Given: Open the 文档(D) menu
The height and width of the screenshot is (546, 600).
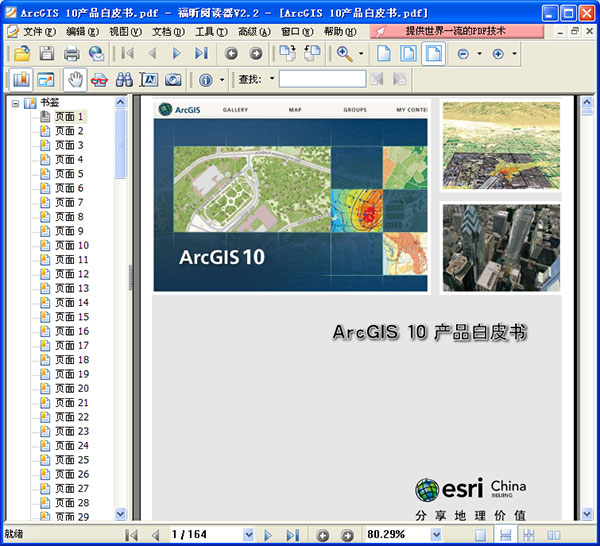Looking at the screenshot, I should coord(168,32).
